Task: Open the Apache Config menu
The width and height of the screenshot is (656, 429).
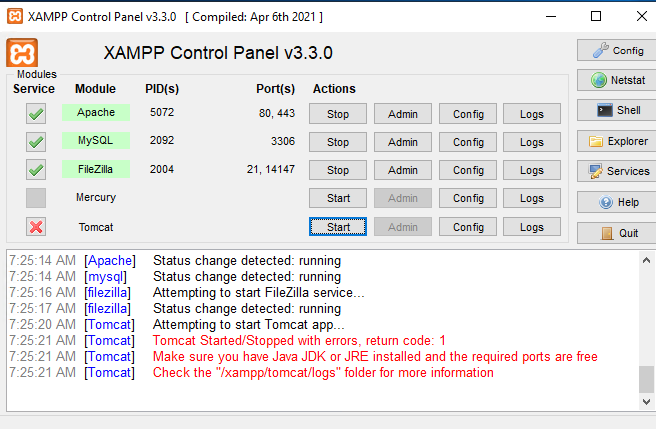Action: (468, 114)
